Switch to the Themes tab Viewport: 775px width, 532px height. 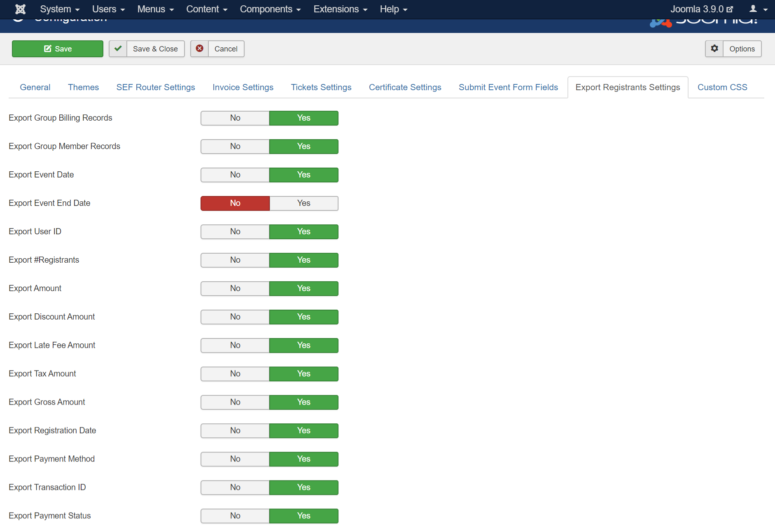(83, 87)
